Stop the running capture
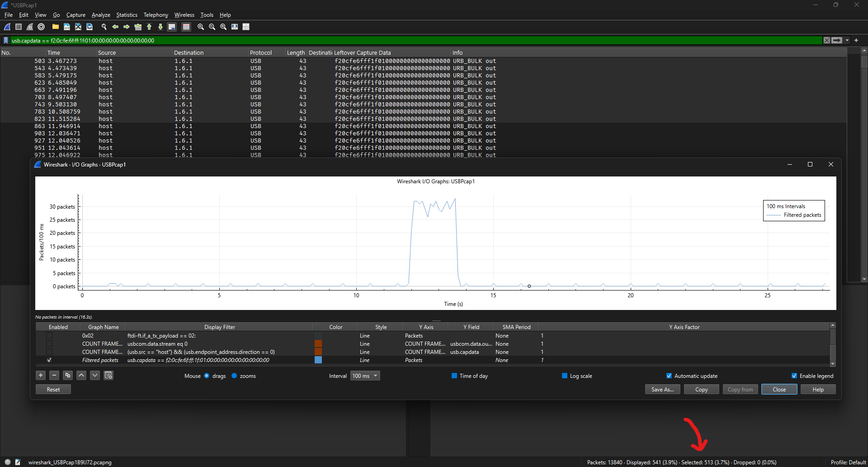This screenshot has height=467, width=868. point(19,27)
